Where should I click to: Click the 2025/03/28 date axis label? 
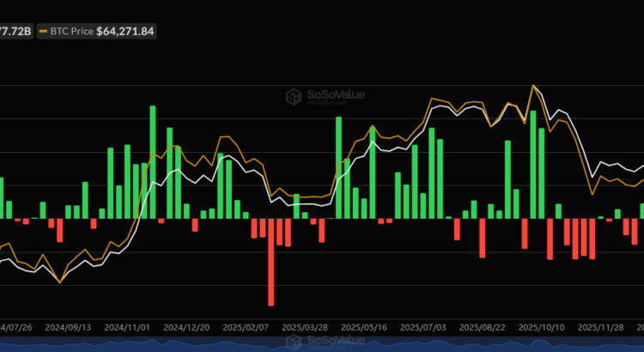[x=305, y=328]
